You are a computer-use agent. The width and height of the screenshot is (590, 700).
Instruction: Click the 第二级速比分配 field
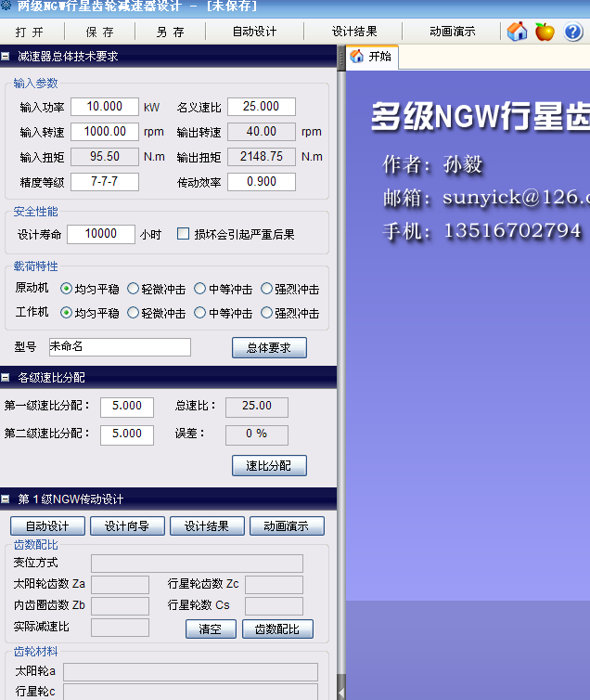click(127, 434)
